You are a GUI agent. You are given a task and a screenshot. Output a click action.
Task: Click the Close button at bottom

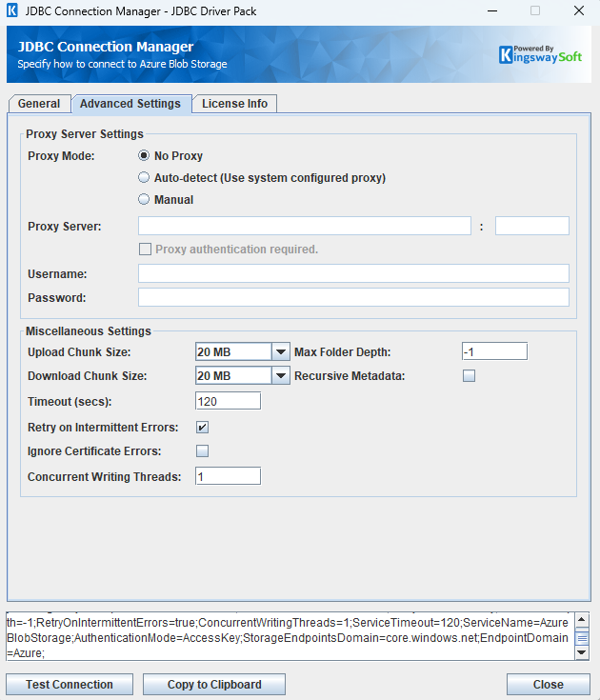click(549, 685)
